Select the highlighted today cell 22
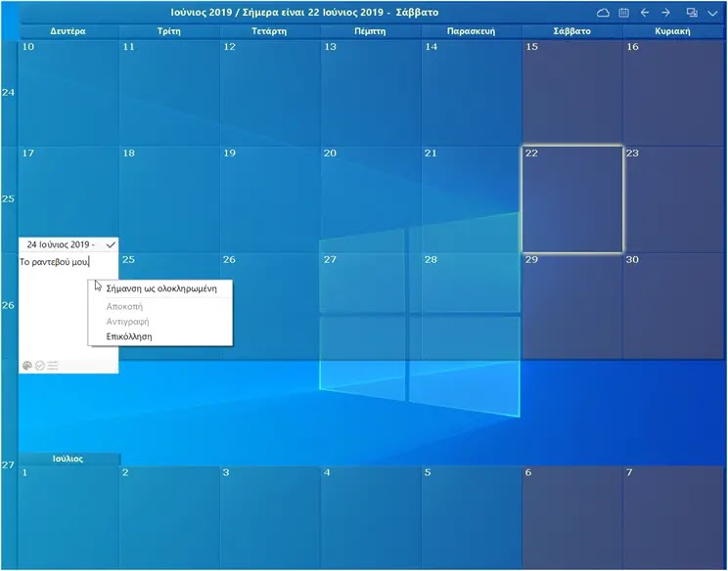This screenshot has width=728, height=571. 572,199
